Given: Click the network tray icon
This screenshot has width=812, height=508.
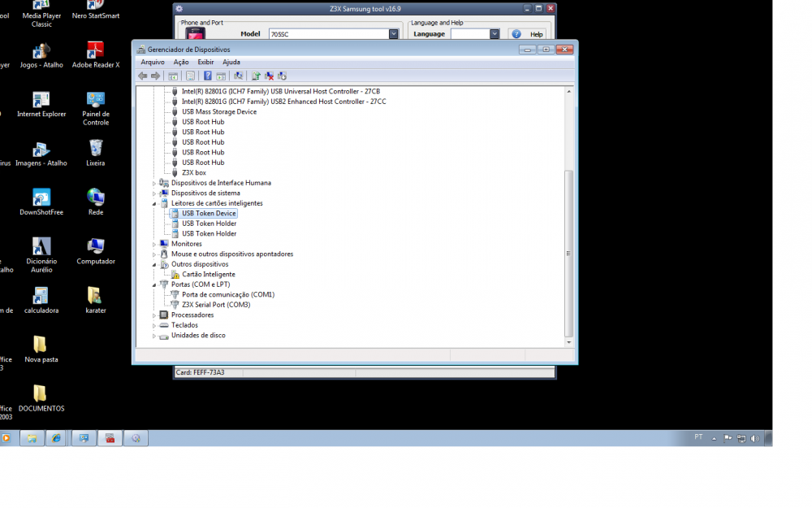Looking at the screenshot, I should click(x=741, y=439).
